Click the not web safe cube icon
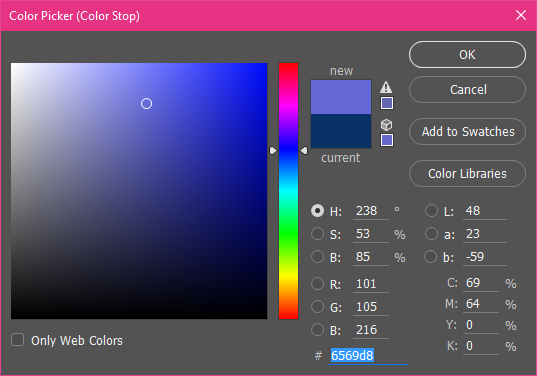 pos(386,125)
